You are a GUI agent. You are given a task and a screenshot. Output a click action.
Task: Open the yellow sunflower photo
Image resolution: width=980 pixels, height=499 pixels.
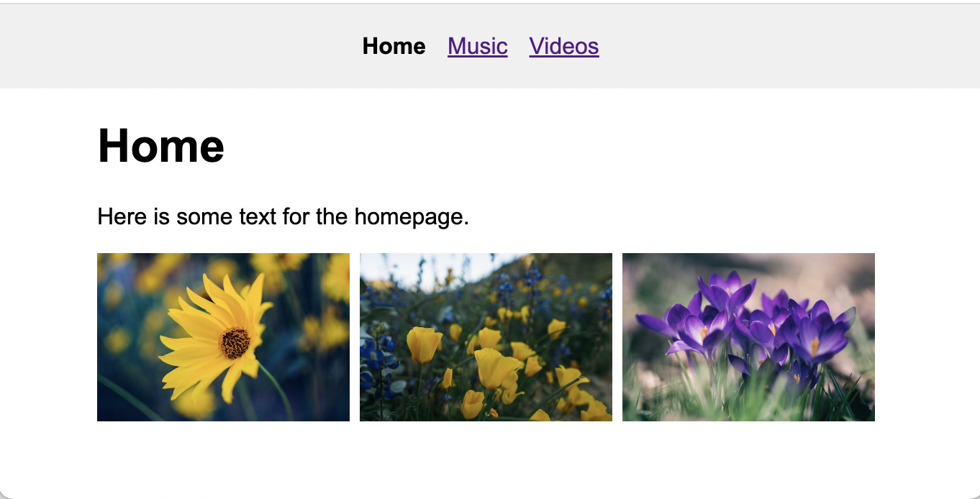point(223,337)
